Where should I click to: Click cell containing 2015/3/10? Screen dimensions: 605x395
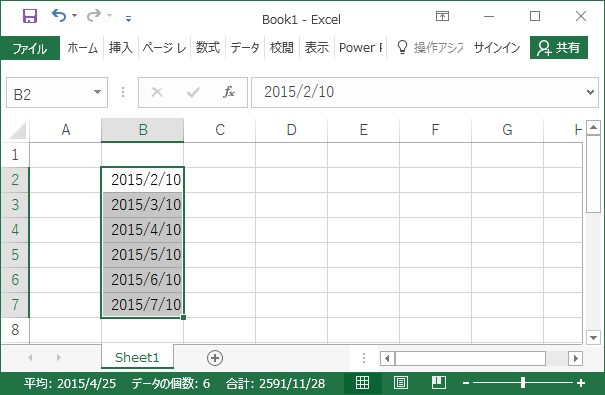(143, 205)
